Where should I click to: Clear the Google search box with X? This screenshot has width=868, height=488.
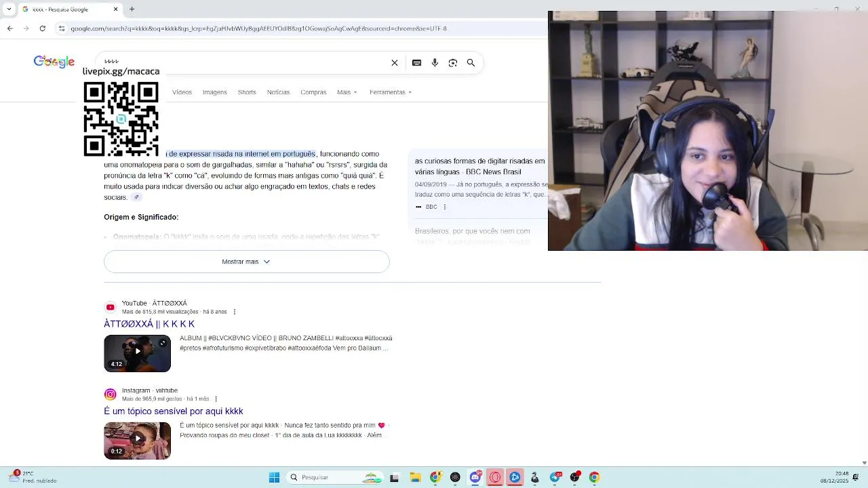coord(395,63)
